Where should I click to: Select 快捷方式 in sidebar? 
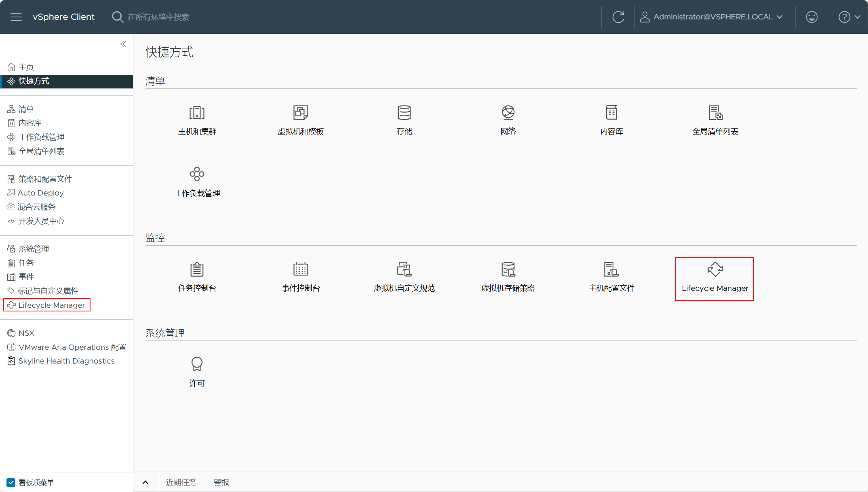point(67,81)
